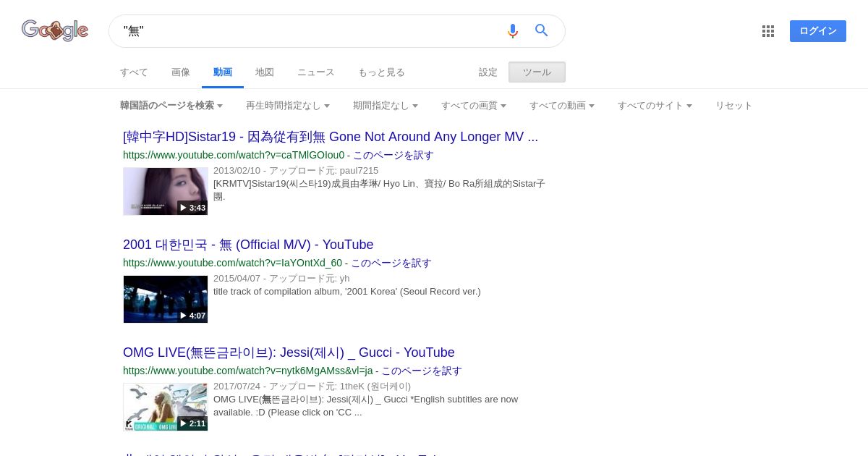Expand 期間指定なし dropdown

pyautogui.click(x=386, y=106)
